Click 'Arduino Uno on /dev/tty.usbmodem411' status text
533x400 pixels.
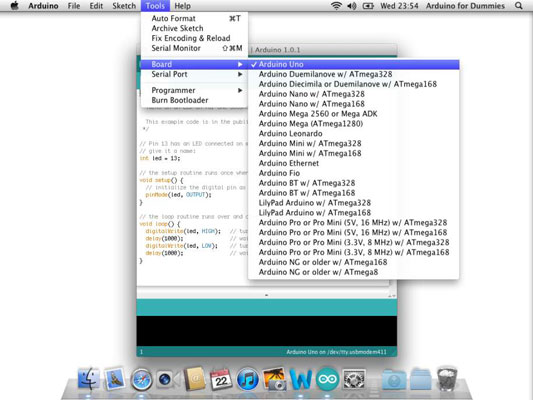(x=336, y=352)
